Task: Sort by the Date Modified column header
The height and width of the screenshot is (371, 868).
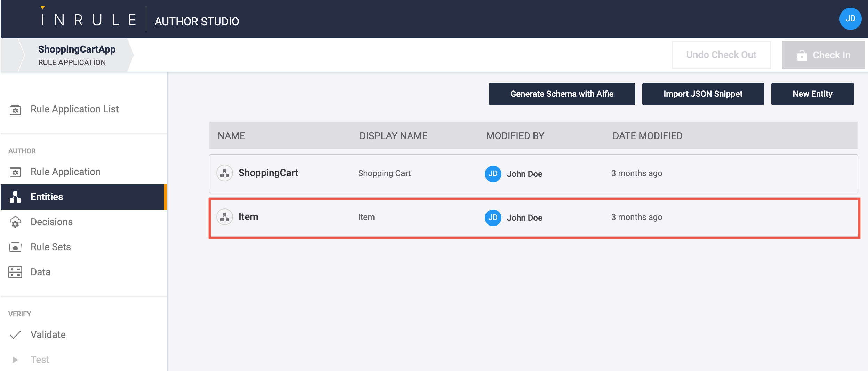Action: tap(647, 136)
